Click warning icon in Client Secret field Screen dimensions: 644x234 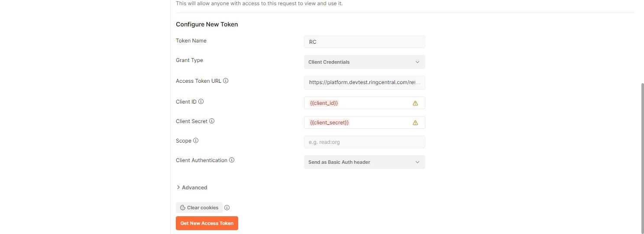[415, 123]
